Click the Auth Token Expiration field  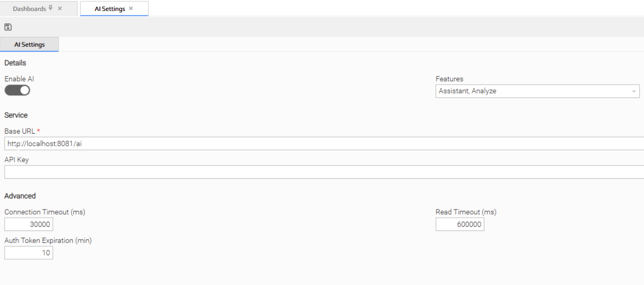click(29, 253)
